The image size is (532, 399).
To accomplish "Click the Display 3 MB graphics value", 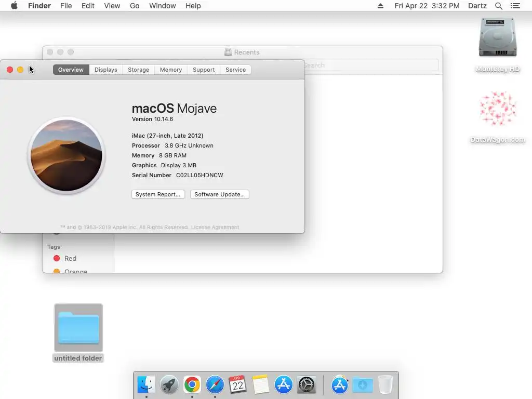I will (179, 165).
